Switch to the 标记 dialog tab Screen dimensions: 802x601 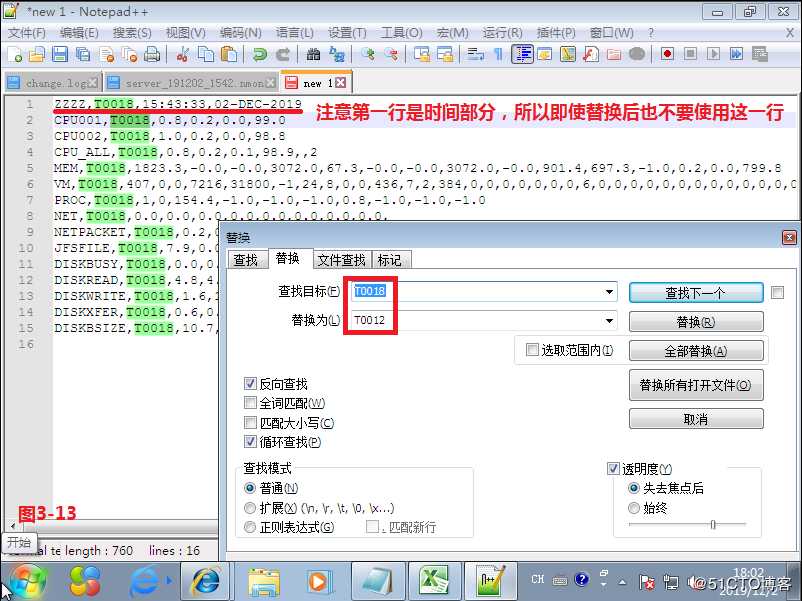(390, 260)
